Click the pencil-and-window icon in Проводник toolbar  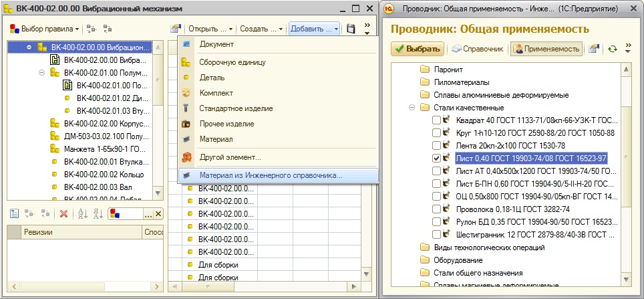tap(593, 49)
